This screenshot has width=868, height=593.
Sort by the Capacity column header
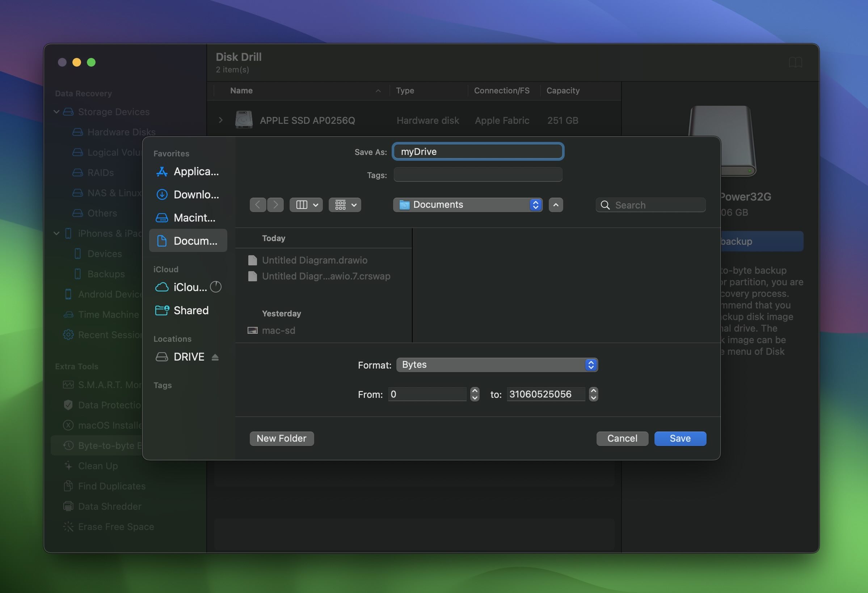tap(563, 91)
